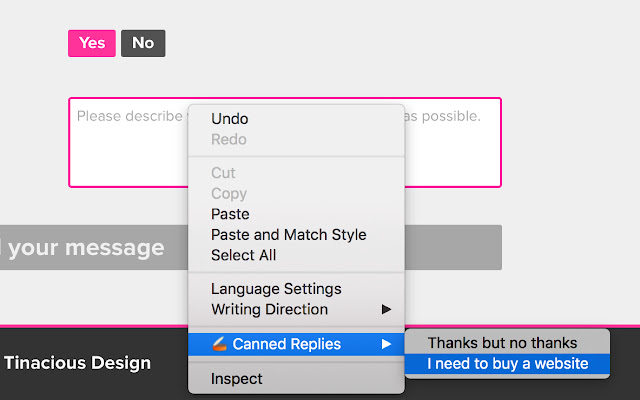Choose Undo from the context menu
This screenshot has width=640, height=400.
click(230, 119)
